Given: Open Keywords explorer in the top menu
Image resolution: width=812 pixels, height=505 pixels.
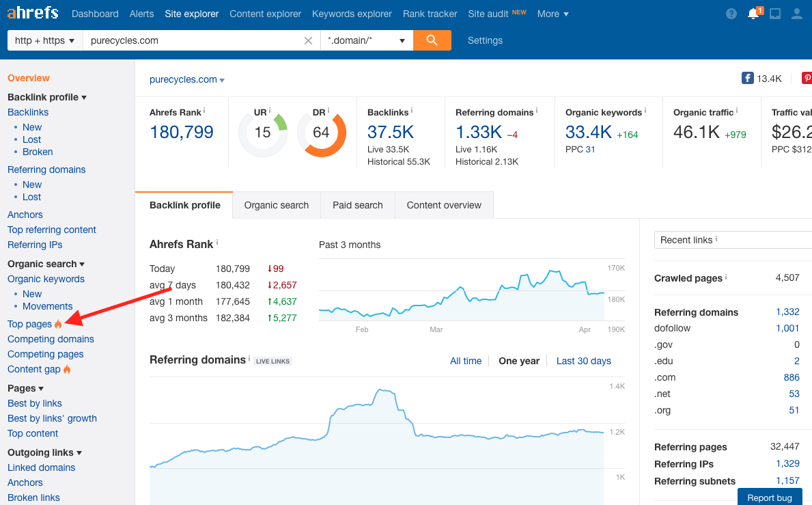Looking at the screenshot, I should [352, 14].
